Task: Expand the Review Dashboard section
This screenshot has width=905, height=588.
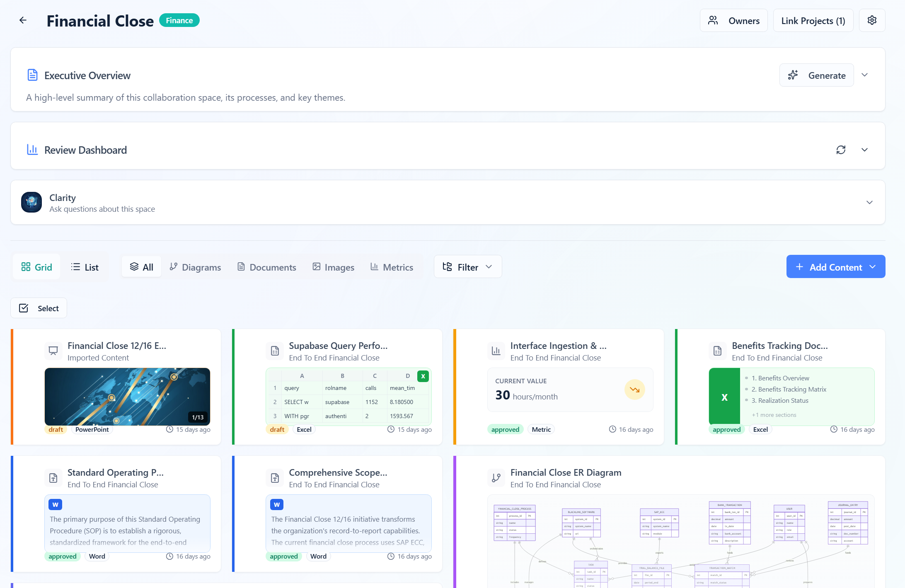Action: click(864, 150)
